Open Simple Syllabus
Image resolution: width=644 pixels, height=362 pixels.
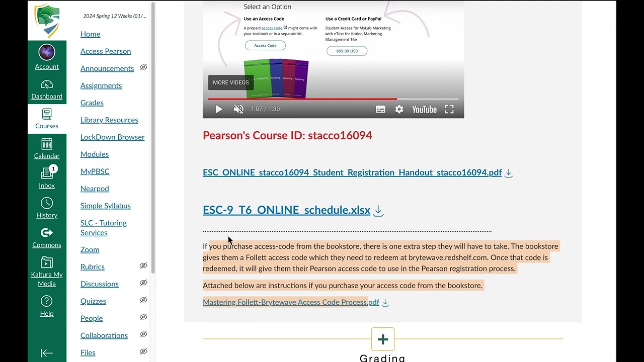click(x=106, y=205)
